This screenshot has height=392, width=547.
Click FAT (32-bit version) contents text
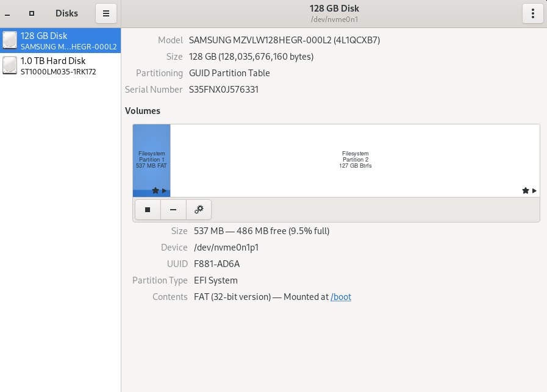click(232, 297)
